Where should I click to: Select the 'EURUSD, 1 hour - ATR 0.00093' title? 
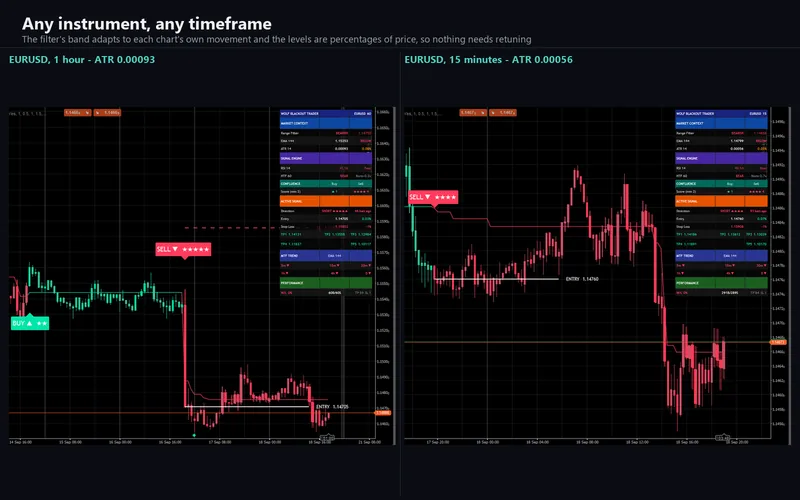coord(82,60)
